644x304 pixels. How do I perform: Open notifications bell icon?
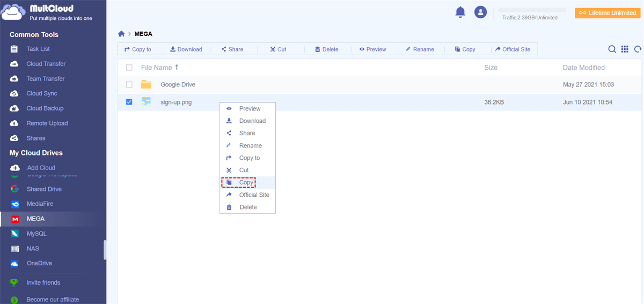(x=460, y=12)
